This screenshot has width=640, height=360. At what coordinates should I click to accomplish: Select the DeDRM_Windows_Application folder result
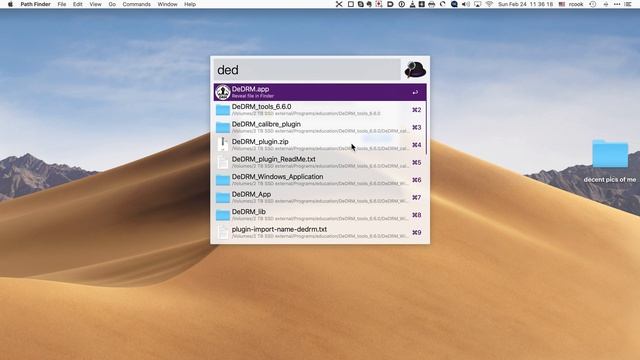320,180
